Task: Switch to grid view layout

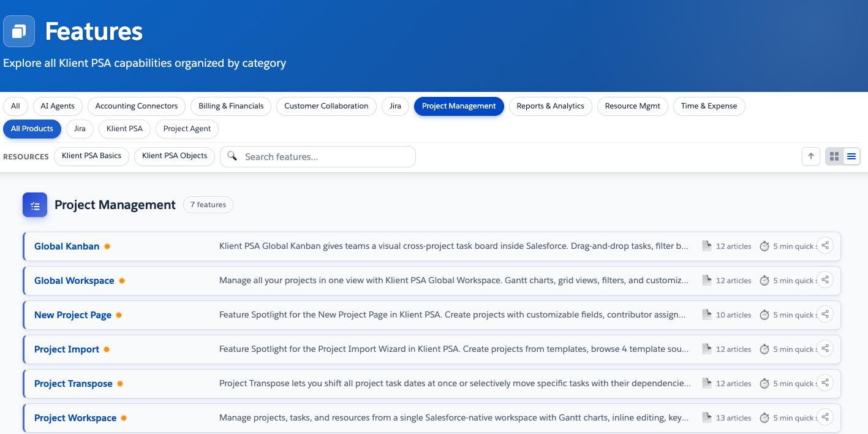Action: (834, 156)
